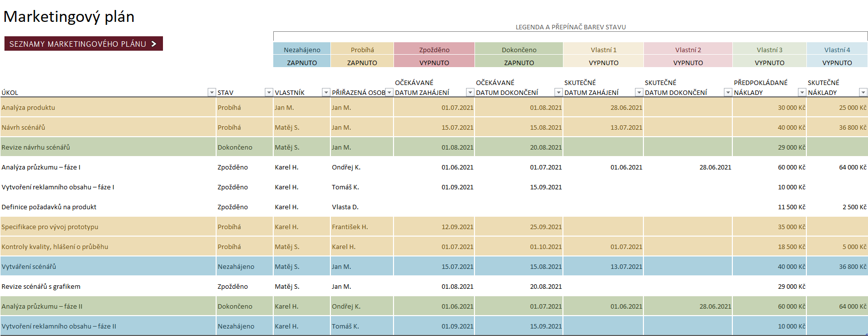This screenshot has width=868, height=336.
Task: Select the Probíhá tan legend swatch
Action: [362, 49]
